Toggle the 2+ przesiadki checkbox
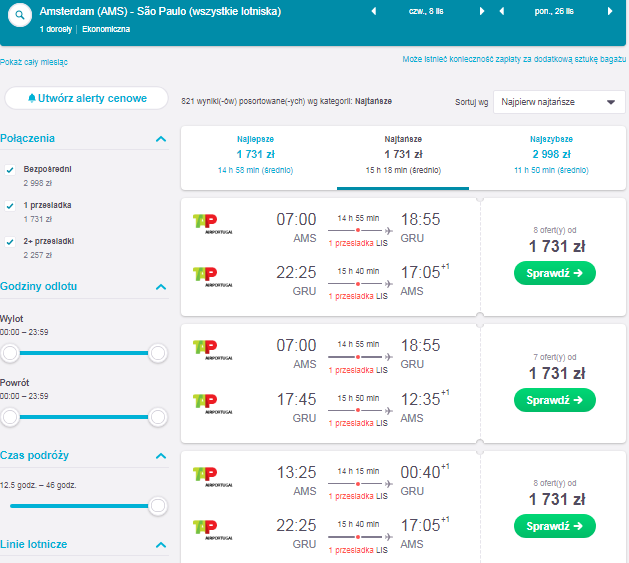This screenshot has height=563, width=629. 10,242
